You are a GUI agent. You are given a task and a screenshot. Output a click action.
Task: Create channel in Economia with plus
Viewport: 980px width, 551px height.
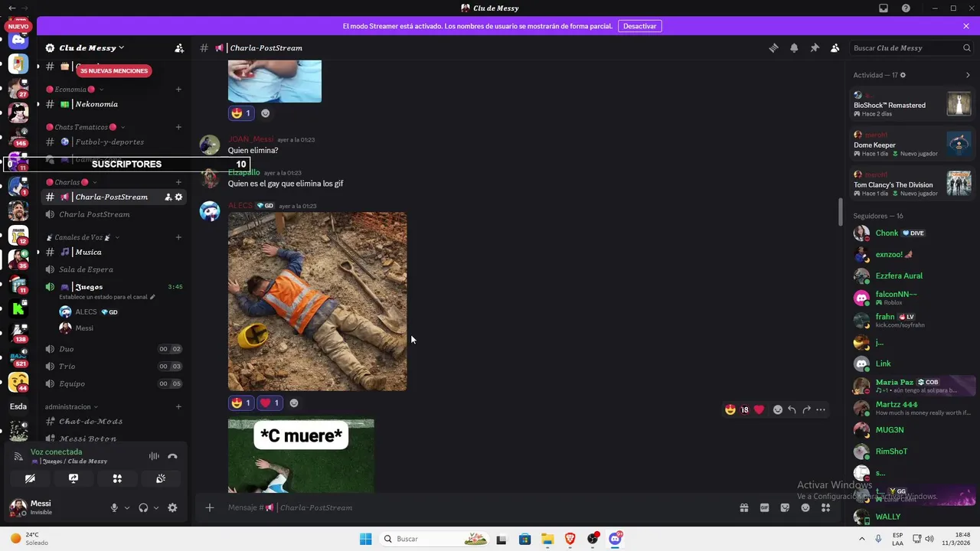tap(178, 90)
